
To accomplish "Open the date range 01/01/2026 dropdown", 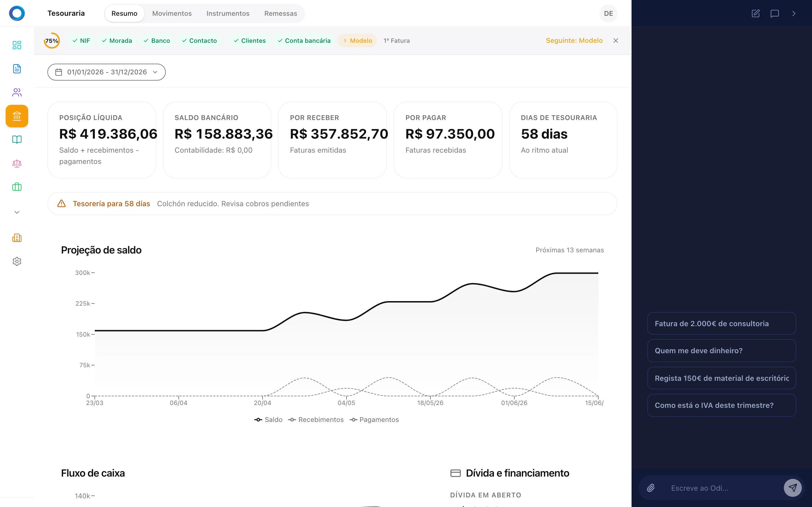I will 106,72.
